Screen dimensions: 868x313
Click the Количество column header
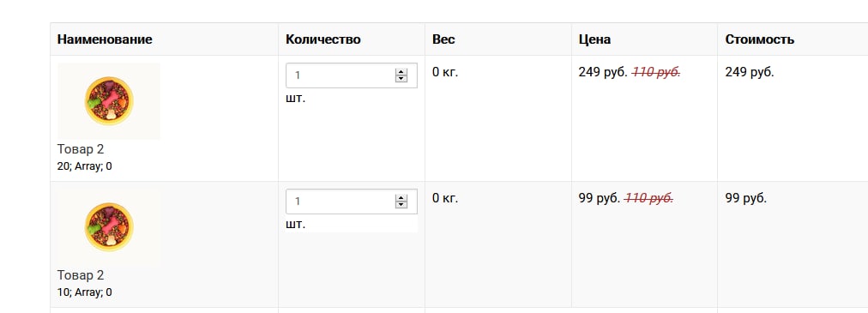(x=323, y=39)
